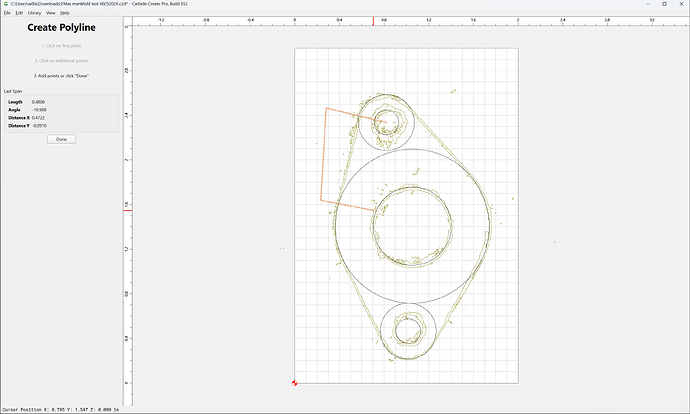This screenshot has height=414, width=690.
Task: Click the Cursor Position status bar text
Action: tap(61, 410)
